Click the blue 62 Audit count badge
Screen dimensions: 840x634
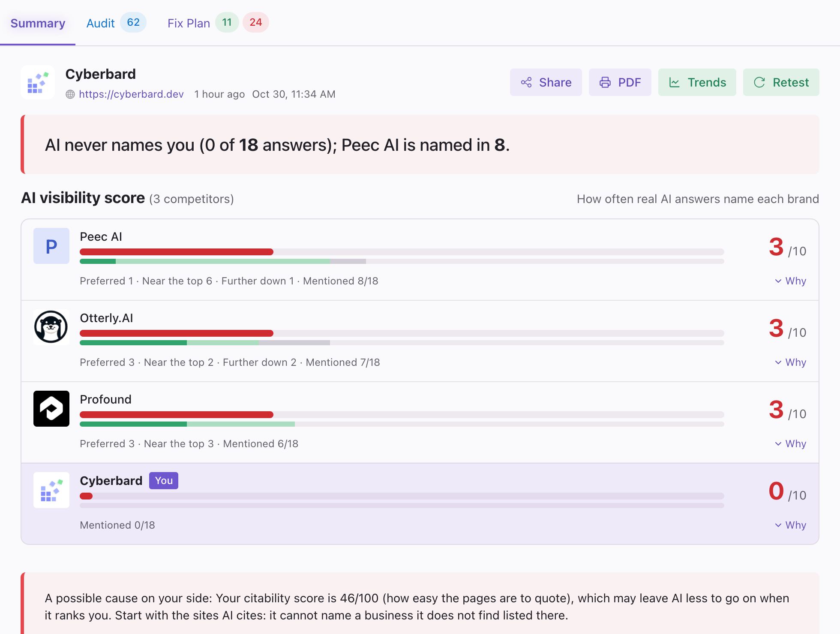(x=133, y=22)
